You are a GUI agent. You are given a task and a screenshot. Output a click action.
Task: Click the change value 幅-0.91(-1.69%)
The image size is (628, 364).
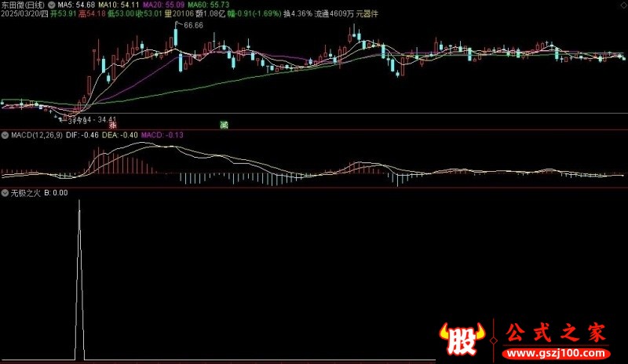(x=254, y=14)
